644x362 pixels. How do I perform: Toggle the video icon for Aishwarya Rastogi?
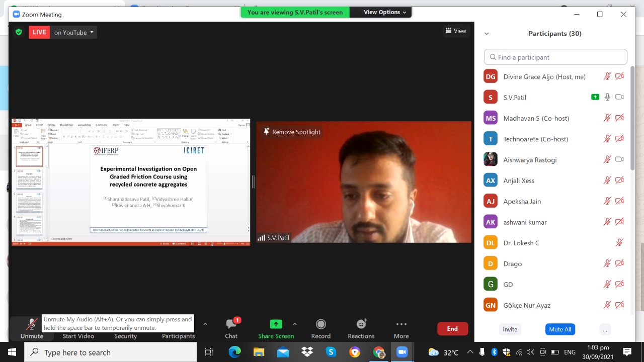(x=619, y=159)
